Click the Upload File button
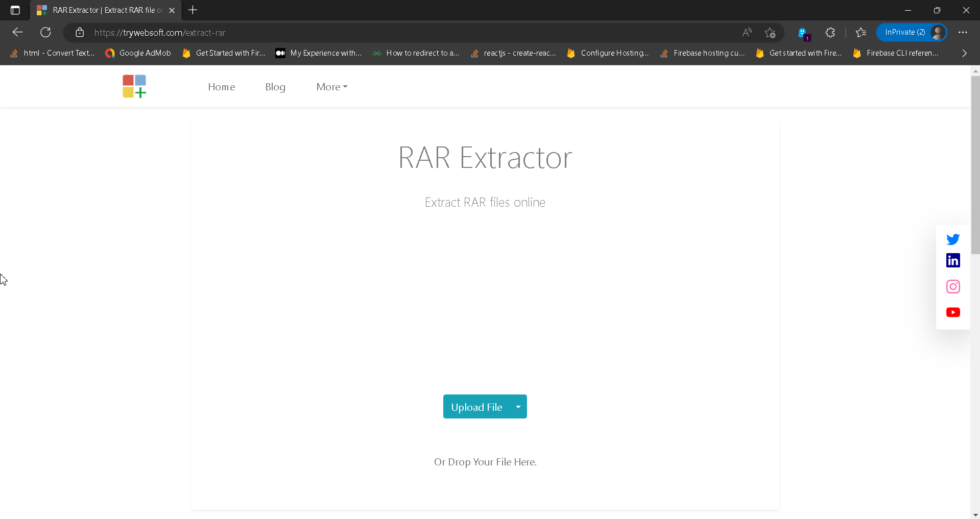 [476, 406]
